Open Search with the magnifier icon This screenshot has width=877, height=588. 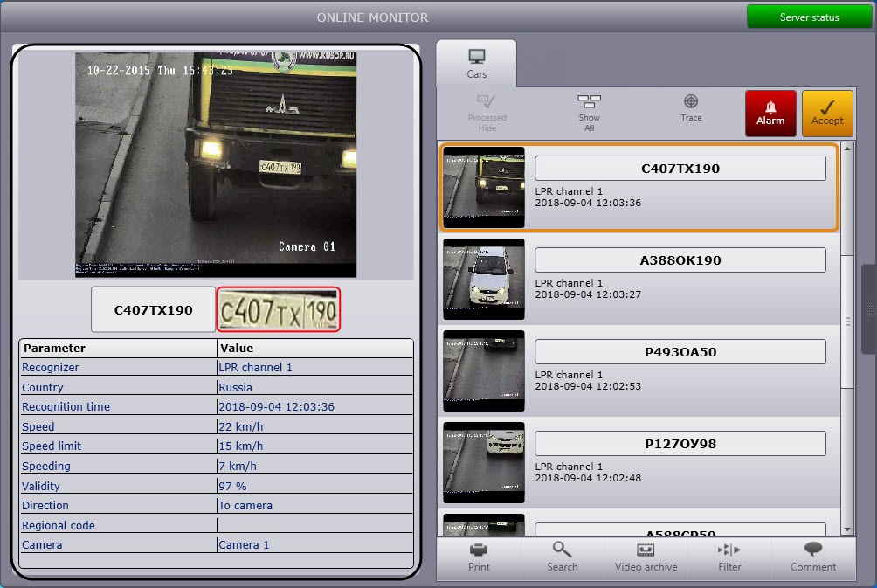click(562, 550)
